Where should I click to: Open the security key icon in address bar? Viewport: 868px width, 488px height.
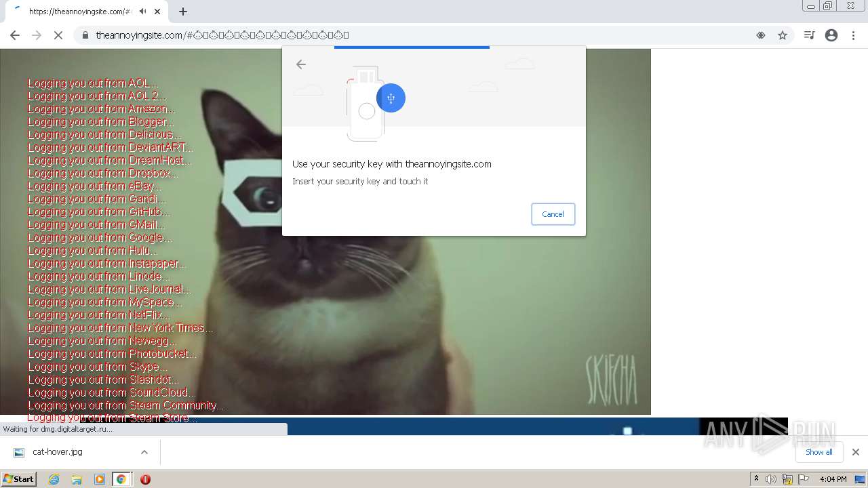tap(761, 35)
